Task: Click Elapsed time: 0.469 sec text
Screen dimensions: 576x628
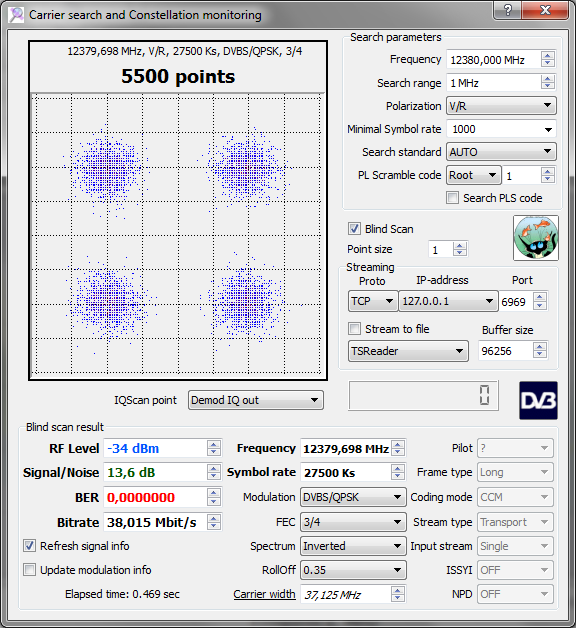Action: 122,594
